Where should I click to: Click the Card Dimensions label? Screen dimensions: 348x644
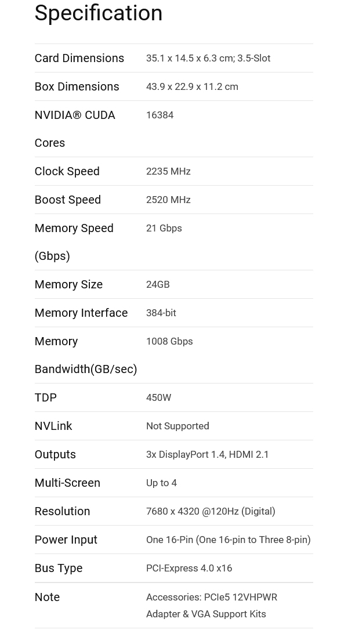(79, 58)
